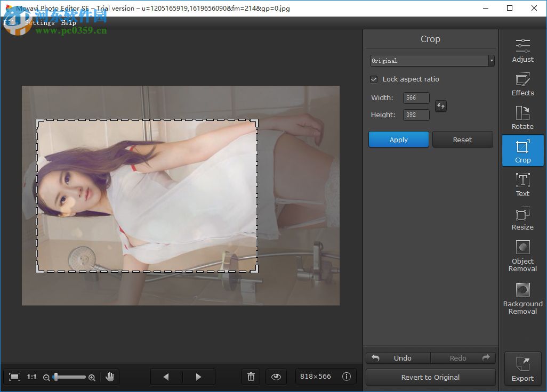The image size is (547, 392).
Task: Uncheck Lock aspect ratio
Action: pyautogui.click(x=374, y=79)
